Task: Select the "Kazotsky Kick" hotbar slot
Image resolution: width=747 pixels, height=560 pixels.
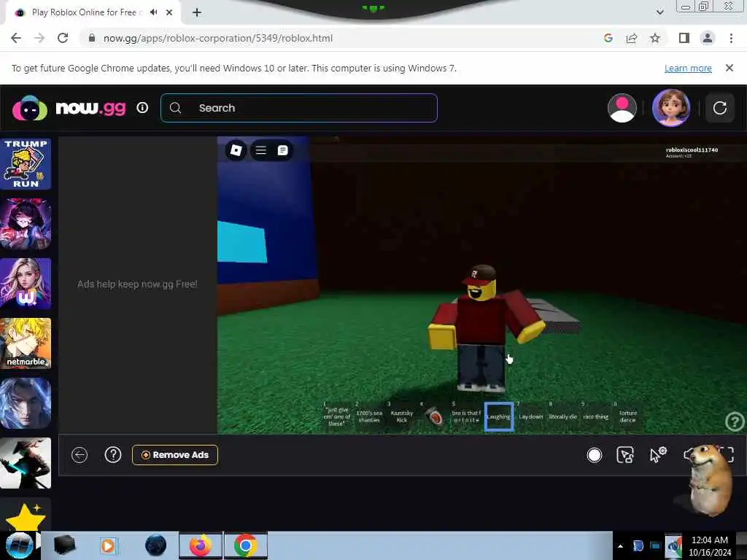Action: point(402,416)
